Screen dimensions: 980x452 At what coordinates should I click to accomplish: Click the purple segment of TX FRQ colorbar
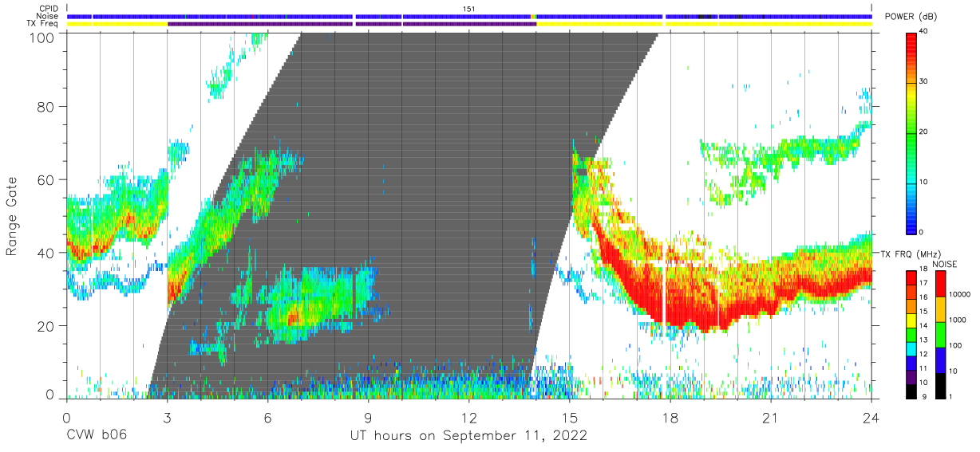tap(913, 375)
